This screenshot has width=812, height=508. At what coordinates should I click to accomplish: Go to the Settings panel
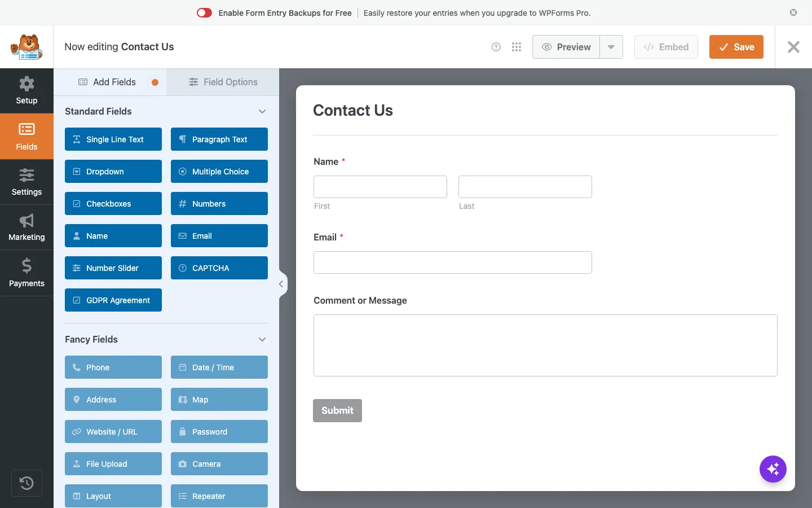tap(27, 182)
